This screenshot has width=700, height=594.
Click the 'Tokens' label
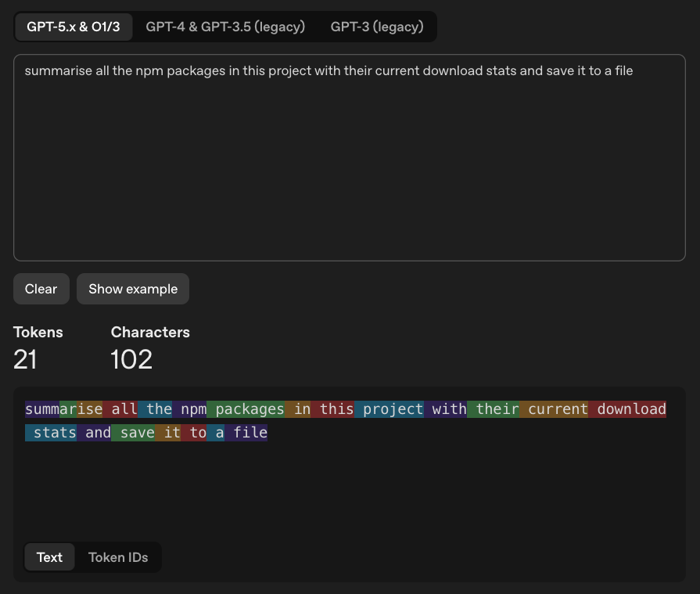[38, 333]
